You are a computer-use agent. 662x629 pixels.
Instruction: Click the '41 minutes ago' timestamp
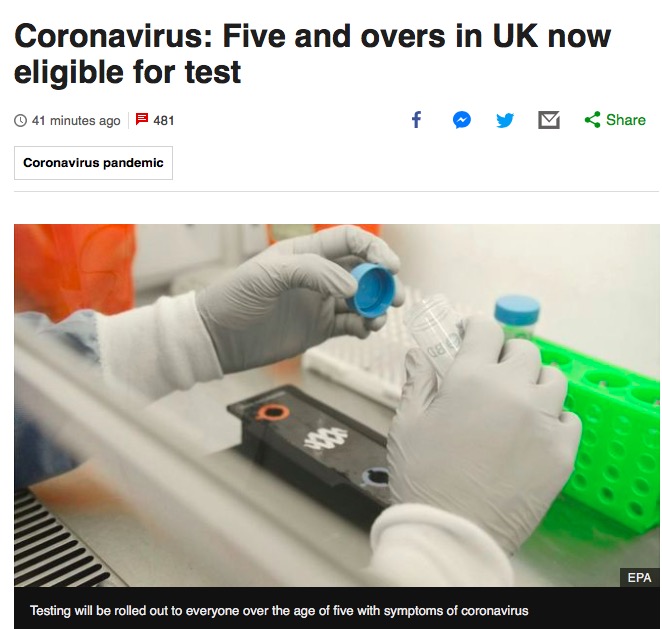click(x=76, y=121)
